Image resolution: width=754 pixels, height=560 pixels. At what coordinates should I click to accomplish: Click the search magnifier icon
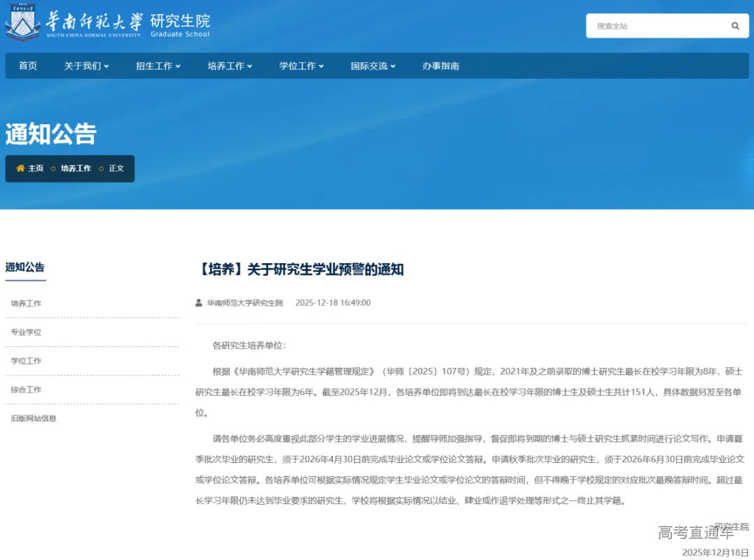(734, 26)
